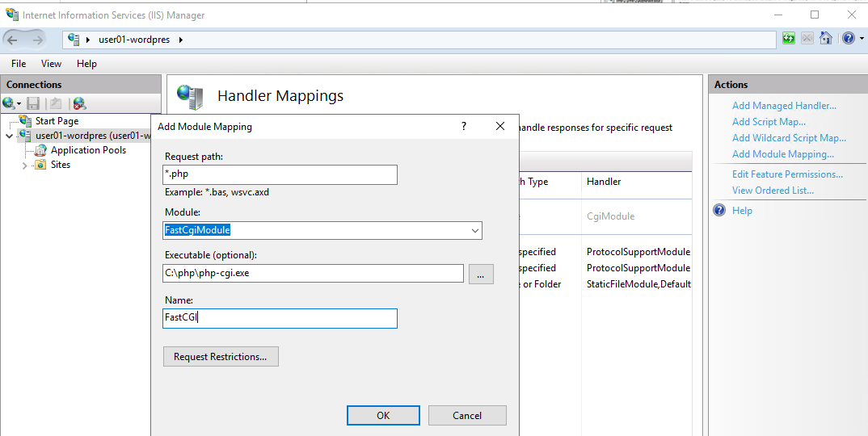Browse for executable with the ellipsis button

481,274
